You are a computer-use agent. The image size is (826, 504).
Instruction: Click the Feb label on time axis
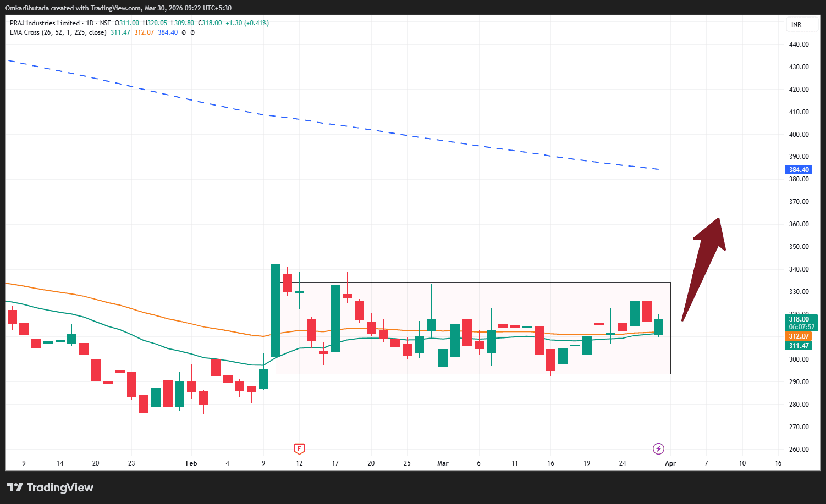coord(191,463)
